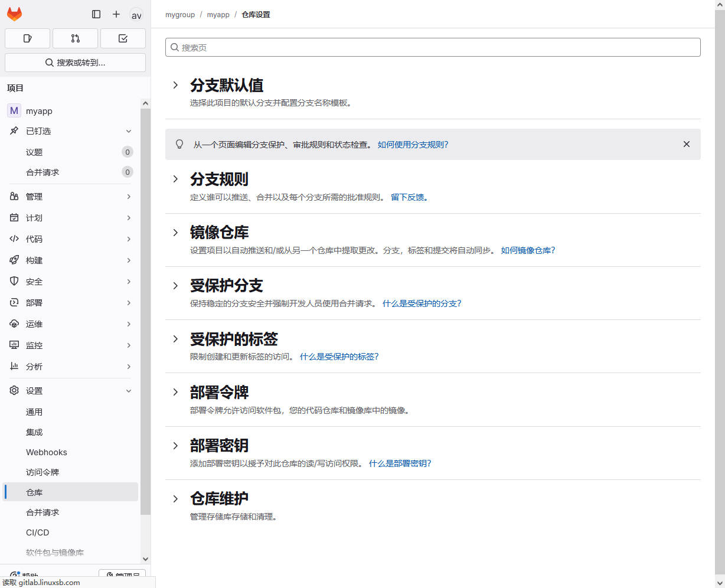The height and width of the screenshot is (588, 725).
Task: Select CI/CD under settings menu
Action: click(x=38, y=533)
